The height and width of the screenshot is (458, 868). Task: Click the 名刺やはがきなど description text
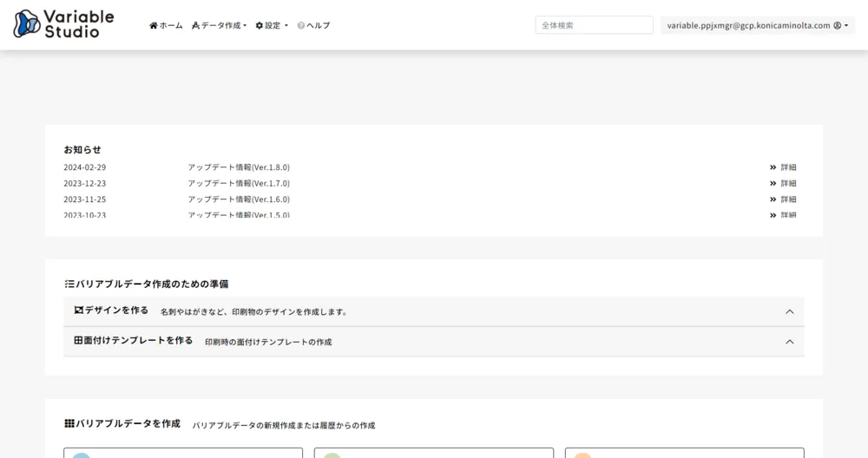coord(253,312)
